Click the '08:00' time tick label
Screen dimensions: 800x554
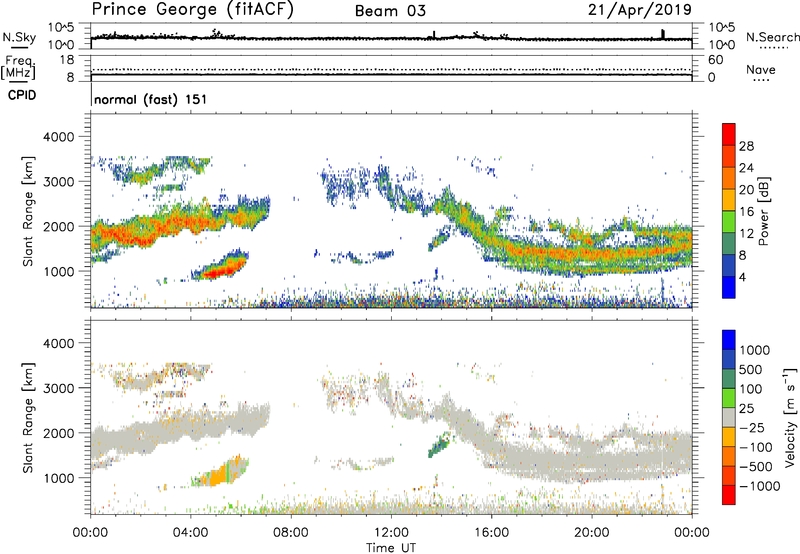pyautogui.click(x=291, y=533)
